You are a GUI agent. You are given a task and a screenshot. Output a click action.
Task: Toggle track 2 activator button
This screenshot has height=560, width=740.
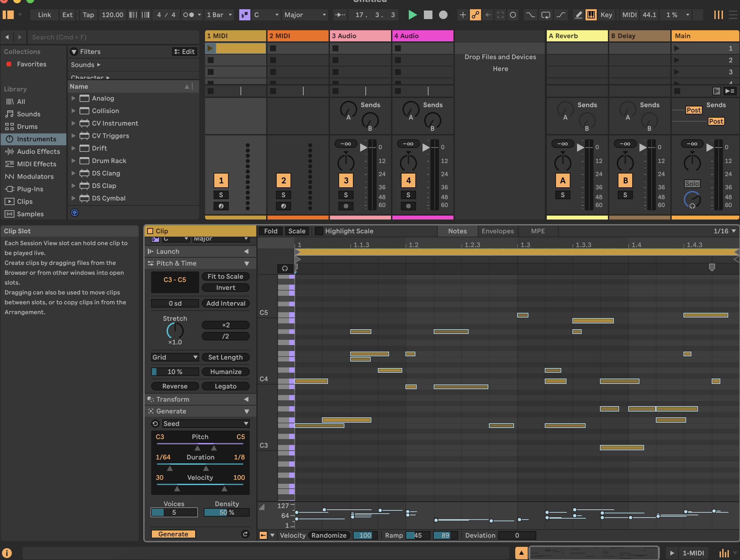click(283, 180)
